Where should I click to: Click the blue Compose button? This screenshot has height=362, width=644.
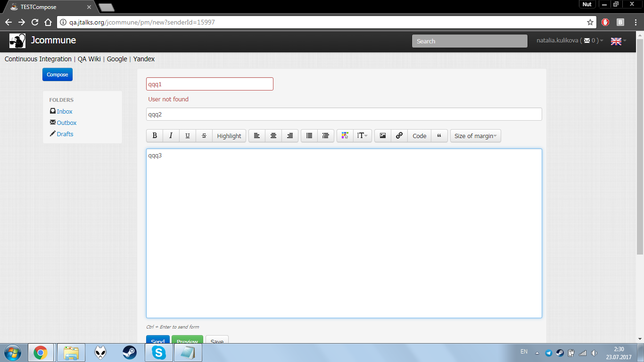(x=58, y=74)
